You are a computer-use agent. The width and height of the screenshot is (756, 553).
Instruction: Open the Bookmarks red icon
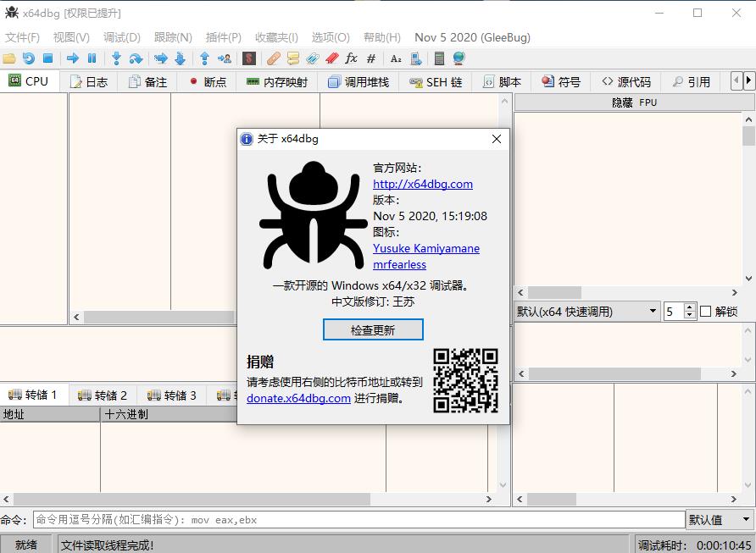pos(332,58)
